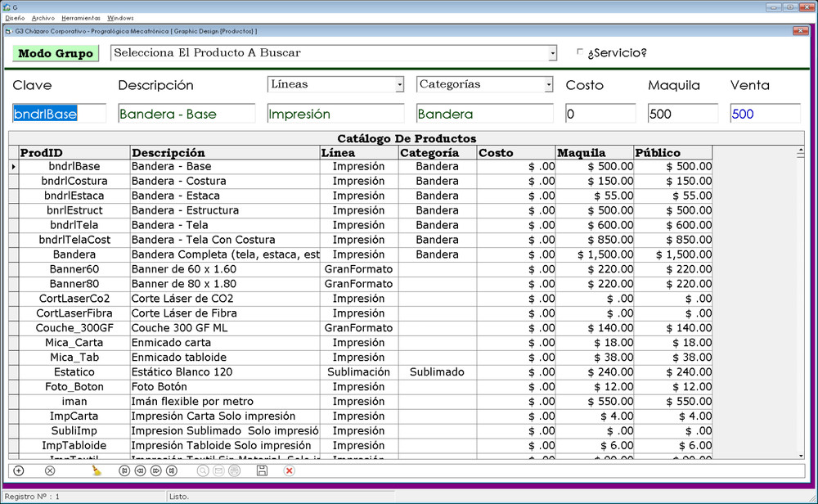Viewport: 818px width, 504px height.
Task: Select the Banner60 row in the catalog
Action: 74,269
